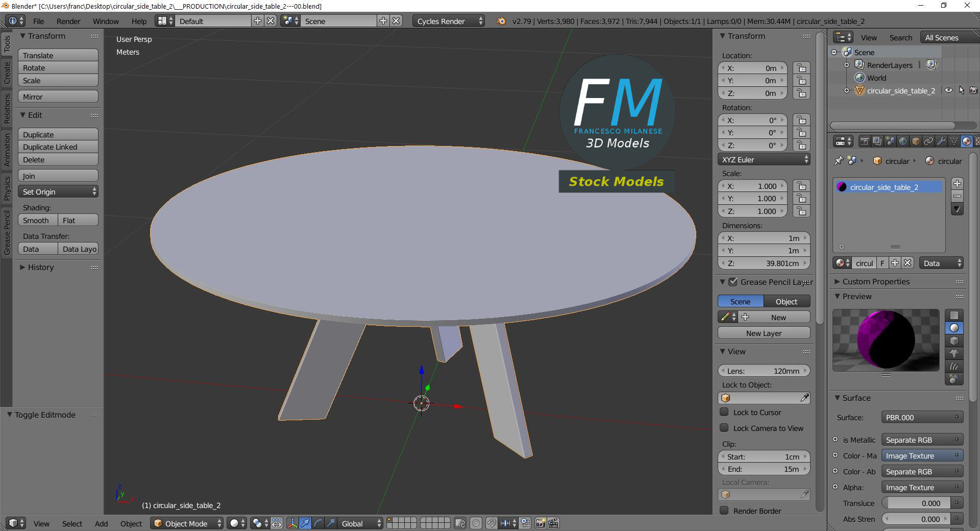Click the Translate button
This screenshot has height=531, width=980.
coord(58,55)
